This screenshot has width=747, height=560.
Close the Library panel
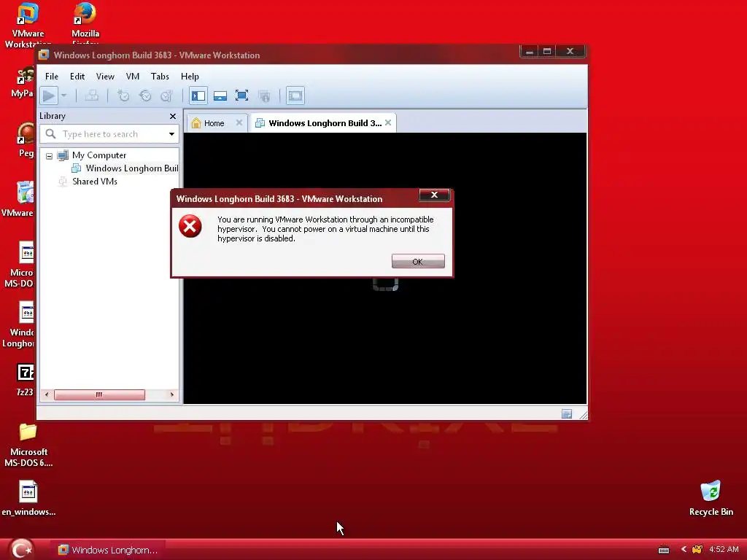[173, 116]
